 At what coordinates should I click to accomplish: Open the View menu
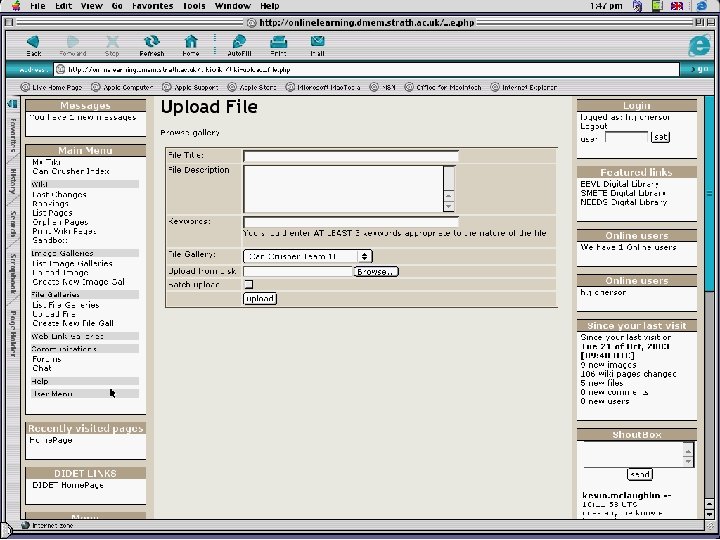pos(91,6)
